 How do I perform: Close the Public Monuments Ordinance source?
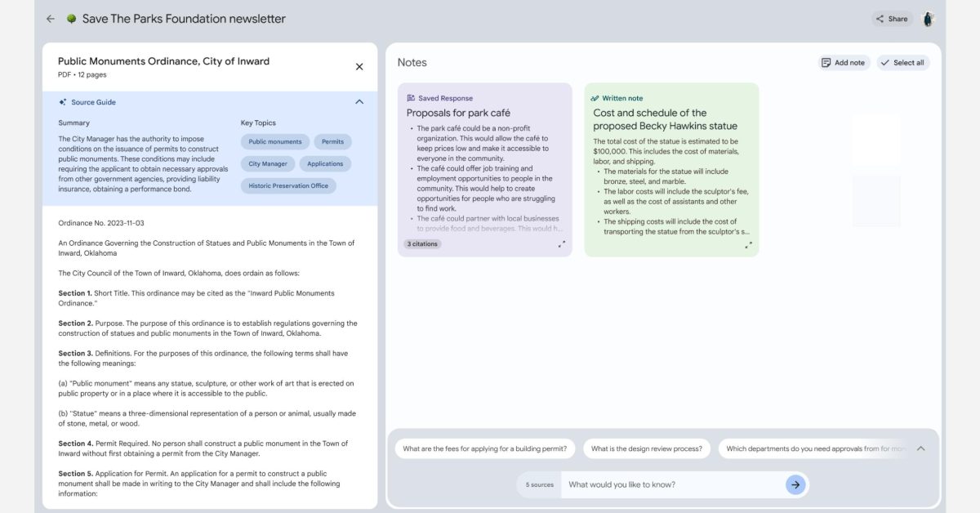[x=359, y=66]
